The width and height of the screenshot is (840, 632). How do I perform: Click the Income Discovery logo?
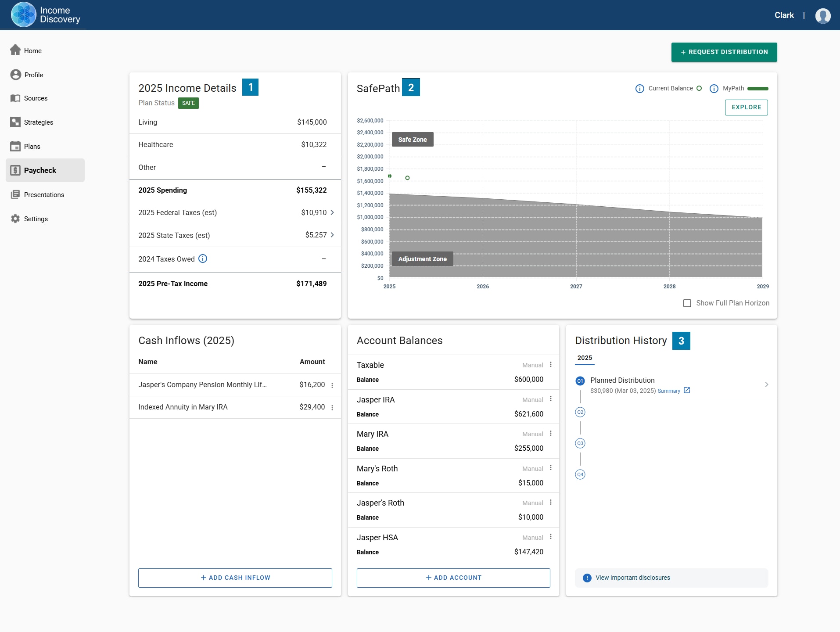click(46, 15)
